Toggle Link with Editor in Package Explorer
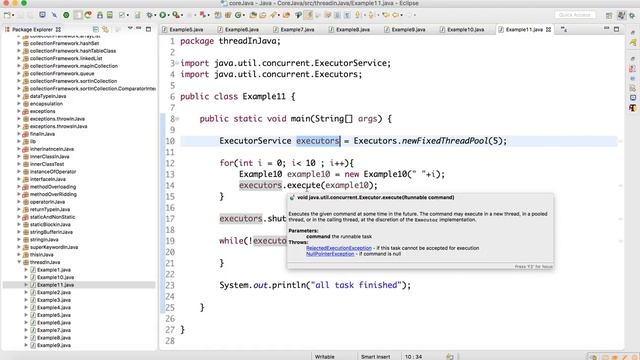Viewport: 640px width, 360px height. tap(105, 29)
